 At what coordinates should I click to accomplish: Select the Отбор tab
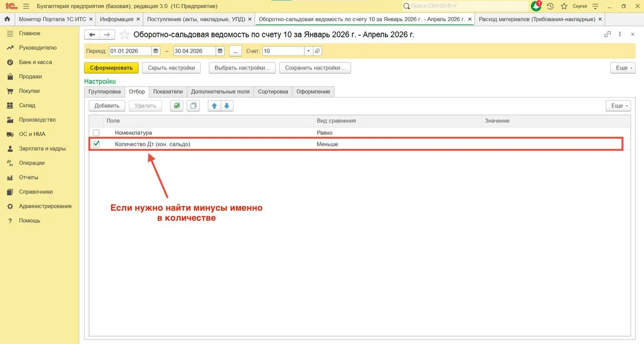tap(137, 92)
